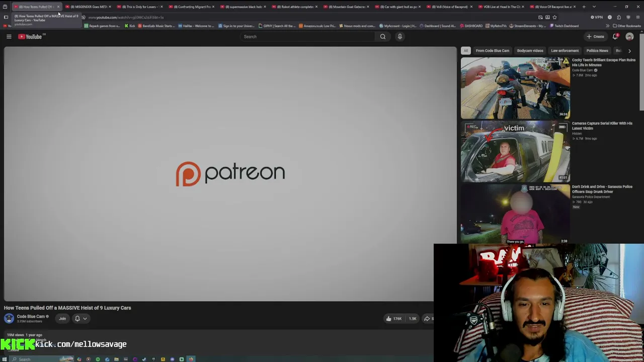Click the Create button on YouTube
Viewport: 644px width, 362px height.
tap(595, 37)
